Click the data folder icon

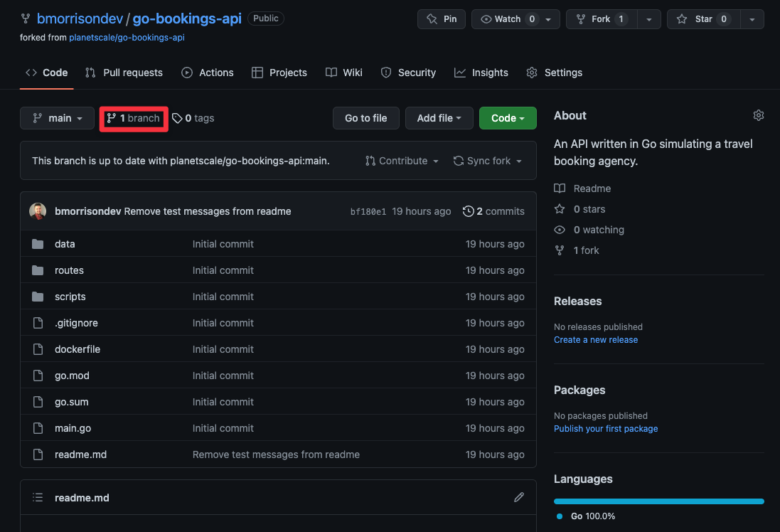pos(38,244)
